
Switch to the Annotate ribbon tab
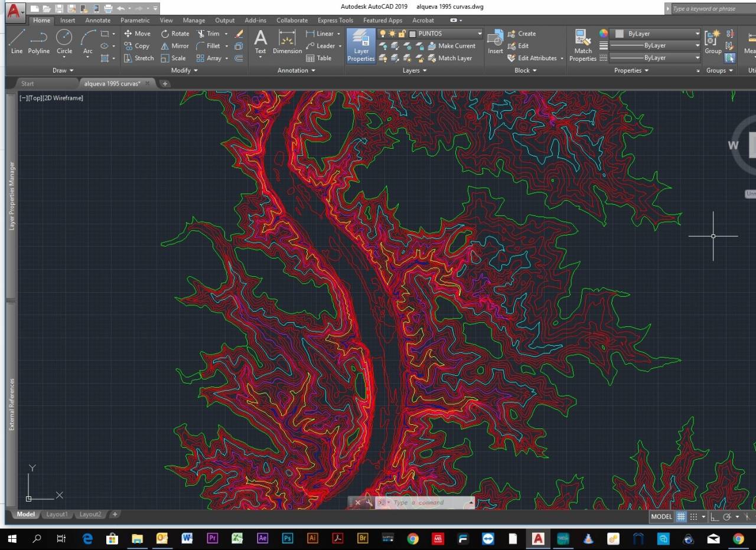(x=97, y=20)
